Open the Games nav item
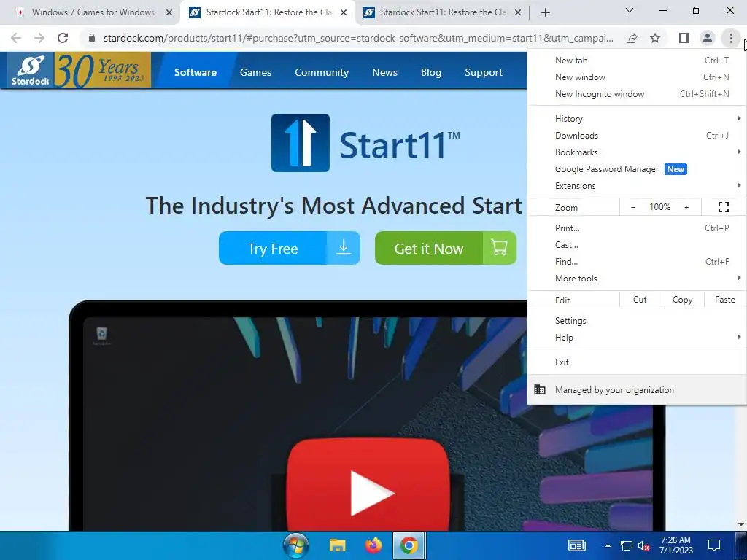 (255, 72)
